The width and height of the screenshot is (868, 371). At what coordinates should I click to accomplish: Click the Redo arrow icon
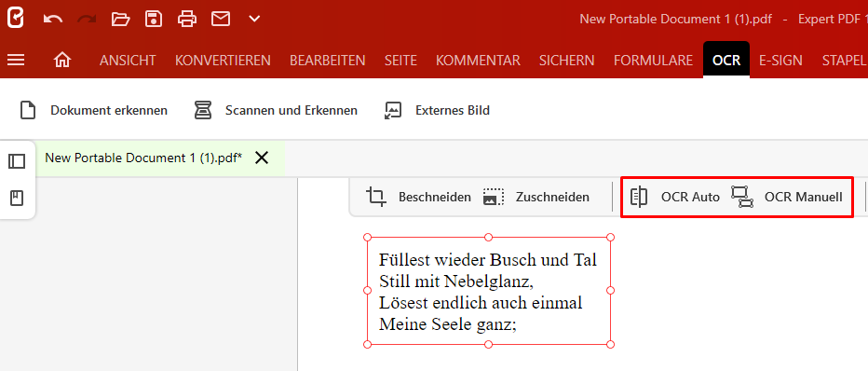coord(87,20)
